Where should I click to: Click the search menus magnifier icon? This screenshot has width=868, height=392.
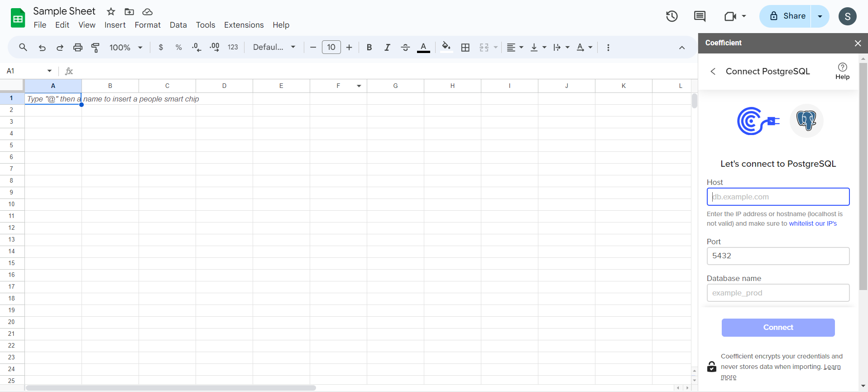(23, 47)
